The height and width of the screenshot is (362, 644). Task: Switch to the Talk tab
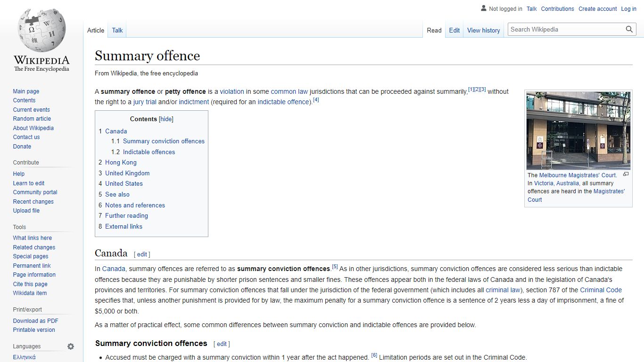(117, 30)
